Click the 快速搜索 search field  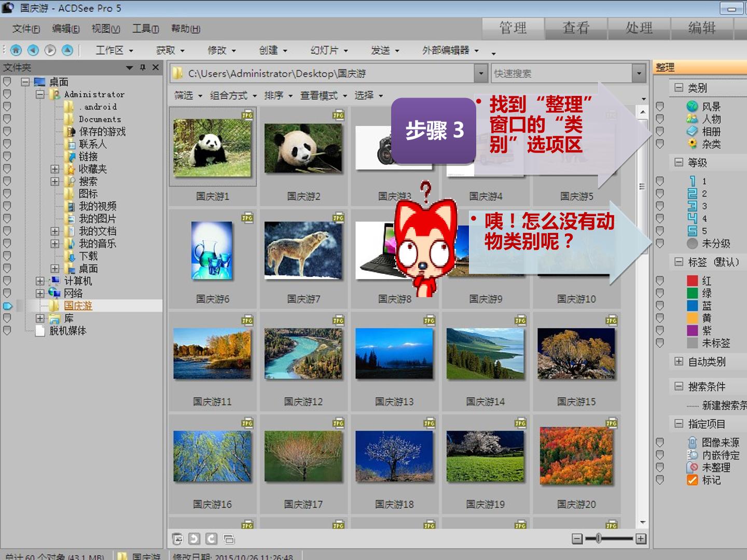pyautogui.click(x=562, y=73)
